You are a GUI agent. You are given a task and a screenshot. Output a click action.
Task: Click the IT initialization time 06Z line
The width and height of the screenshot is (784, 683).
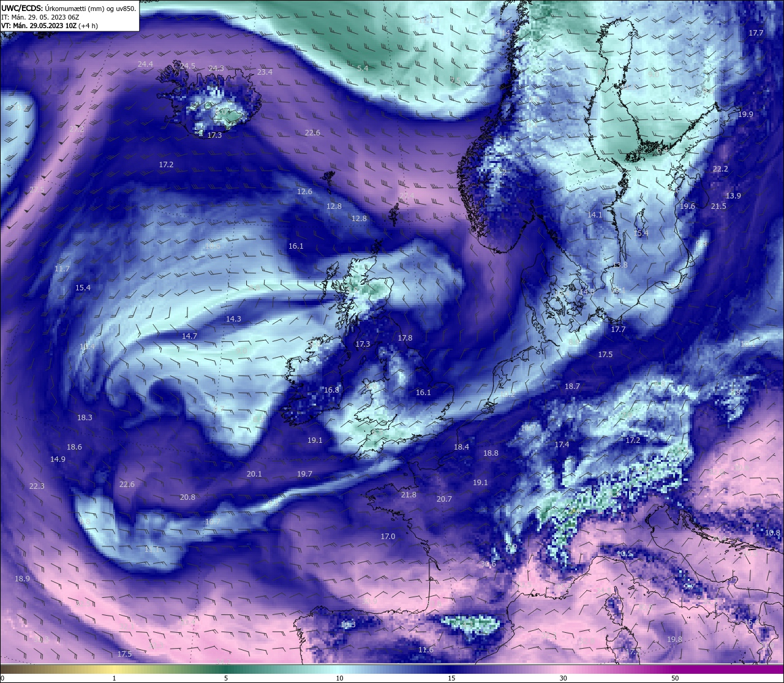click(40, 17)
